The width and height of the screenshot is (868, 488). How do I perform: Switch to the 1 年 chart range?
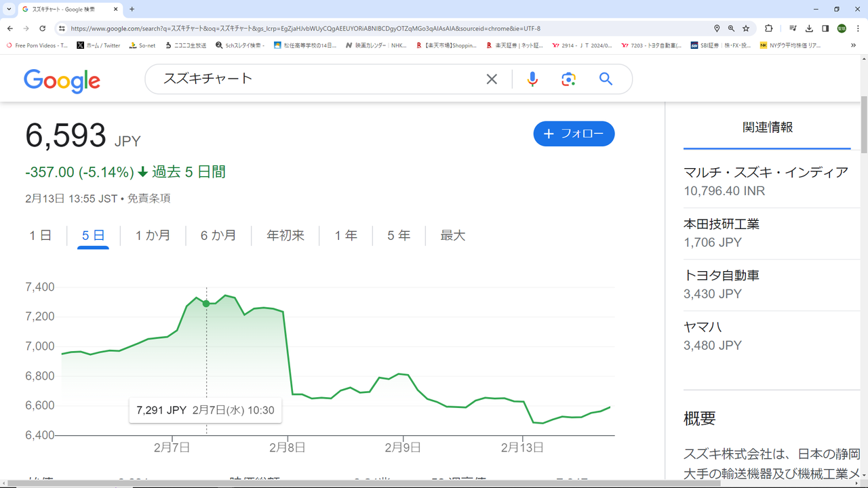point(346,236)
